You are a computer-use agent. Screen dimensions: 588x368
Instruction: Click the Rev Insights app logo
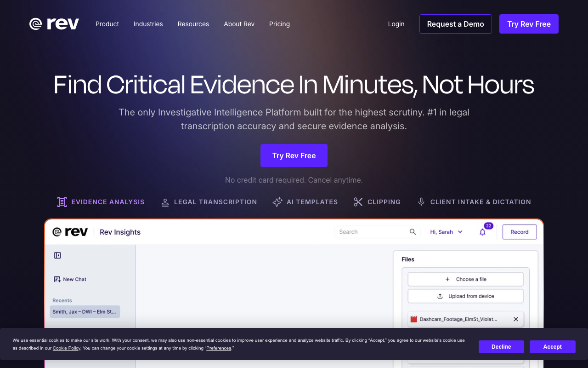click(x=70, y=232)
